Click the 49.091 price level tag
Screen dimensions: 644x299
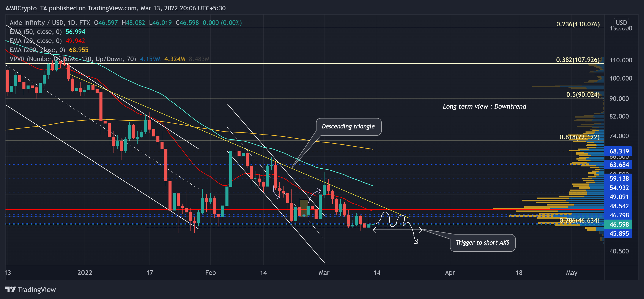pyautogui.click(x=618, y=197)
